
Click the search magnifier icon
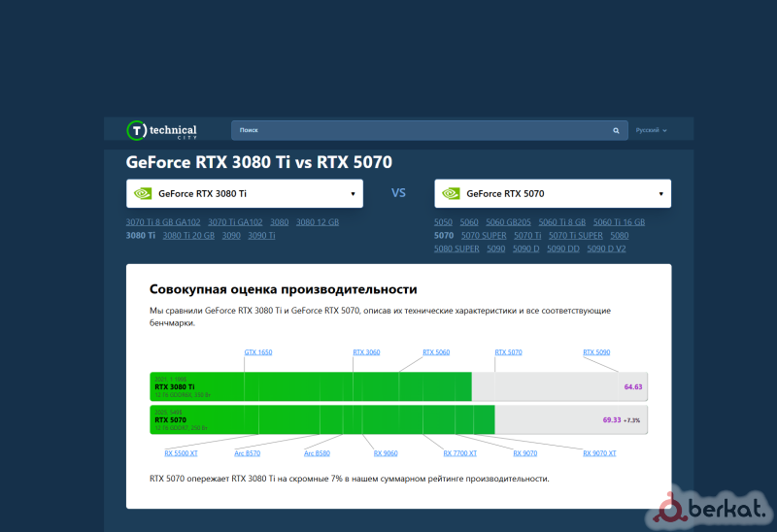tap(616, 131)
